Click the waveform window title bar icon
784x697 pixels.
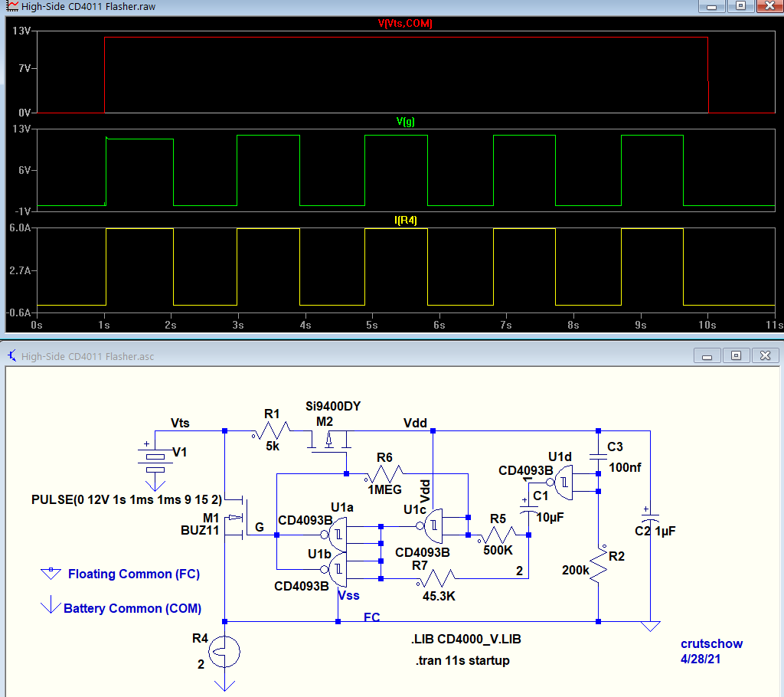(x=12, y=6)
